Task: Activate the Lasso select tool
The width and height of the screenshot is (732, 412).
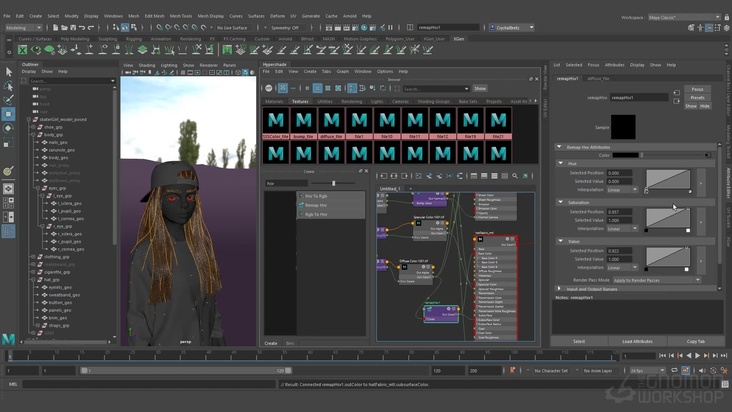Action: pyautogui.click(x=8, y=86)
